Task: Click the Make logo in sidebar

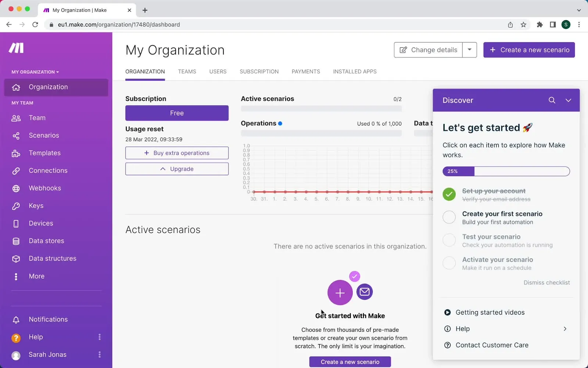Action: tap(16, 48)
